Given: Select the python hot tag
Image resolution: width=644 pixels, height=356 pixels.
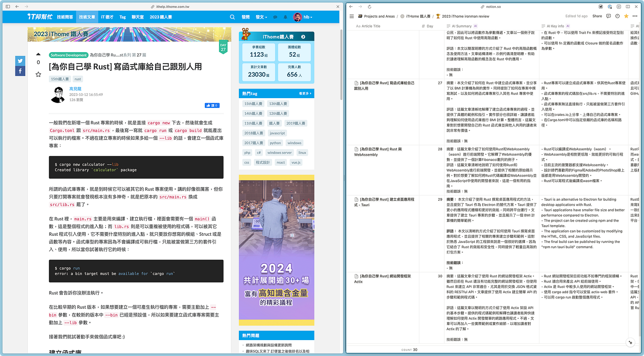Looking at the screenshot, I should click(x=276, y=143).
